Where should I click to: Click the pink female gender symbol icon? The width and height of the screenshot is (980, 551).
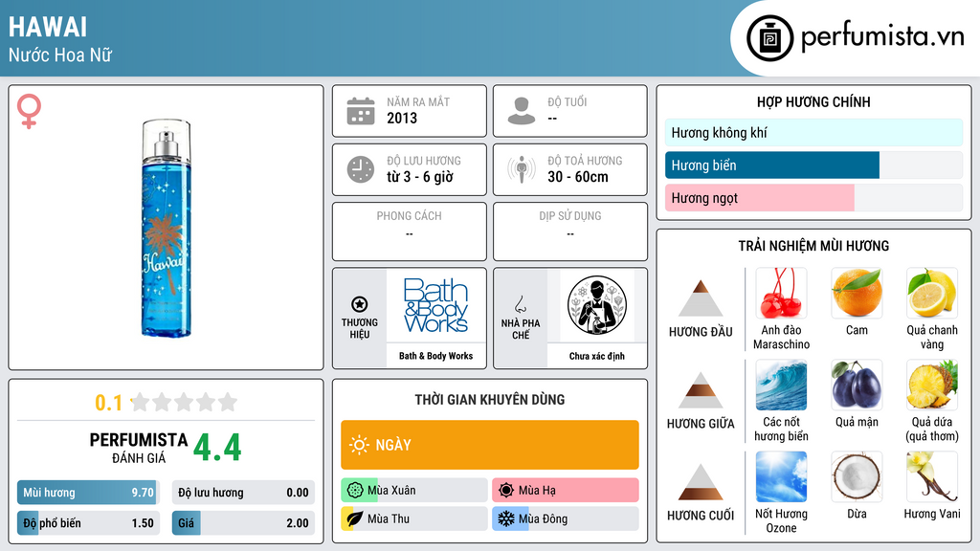29,111
